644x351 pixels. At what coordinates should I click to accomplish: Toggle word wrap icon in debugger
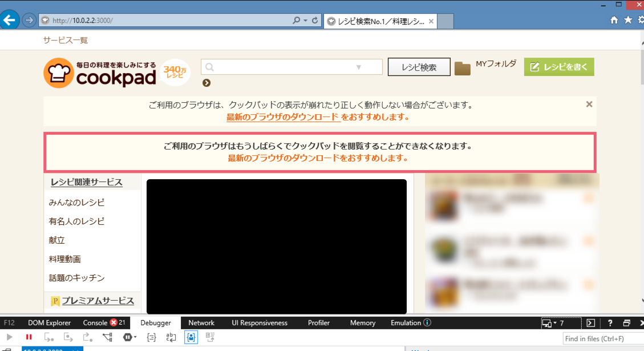171,338
